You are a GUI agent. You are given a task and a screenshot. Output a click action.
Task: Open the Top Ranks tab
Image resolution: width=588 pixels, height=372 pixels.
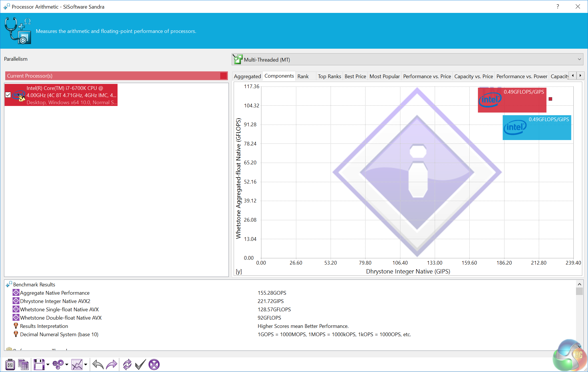pos(329,76)
